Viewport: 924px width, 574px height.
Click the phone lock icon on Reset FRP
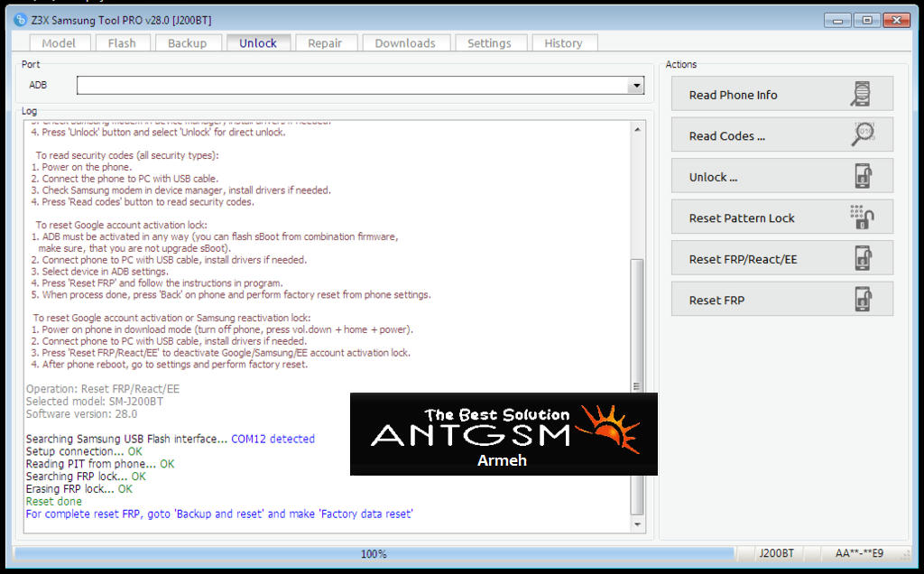point(864,300)
